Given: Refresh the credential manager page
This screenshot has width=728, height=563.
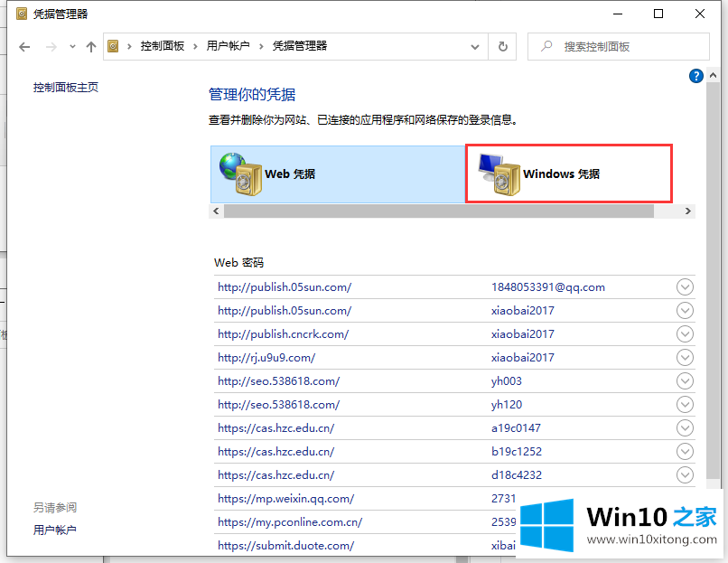Looking at the screenshot, I should (503, 46).
